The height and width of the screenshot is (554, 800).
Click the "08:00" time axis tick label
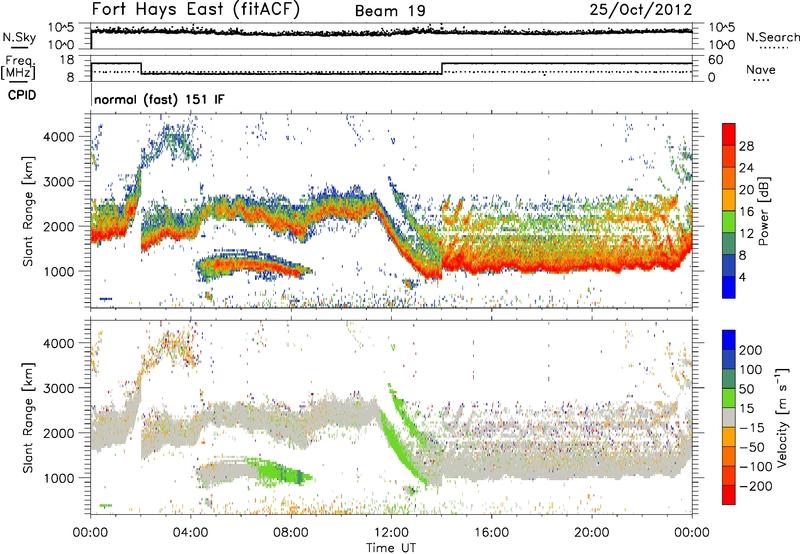pyautogui.click(x=291, y=533)
